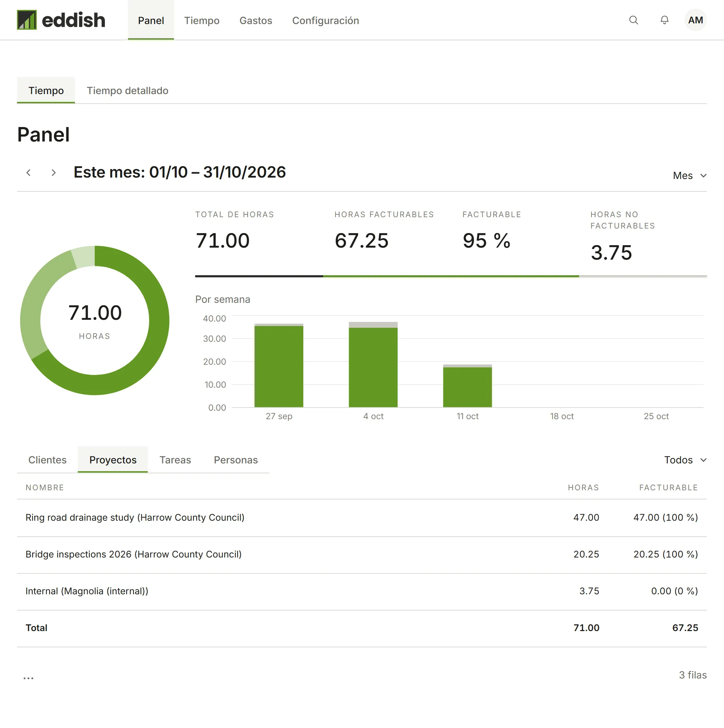Screen dimensions: 724x728
Task: Select the Tiempo detallado tab
Action: (128, 91)
